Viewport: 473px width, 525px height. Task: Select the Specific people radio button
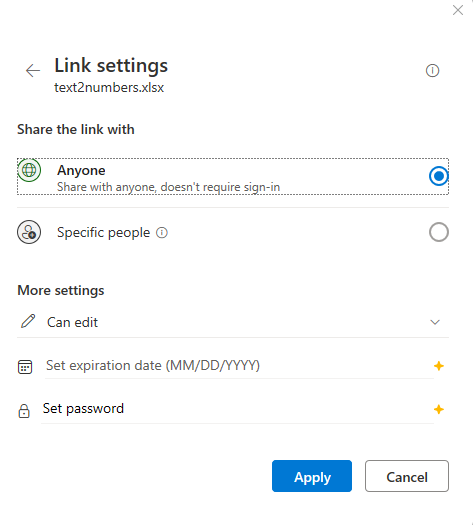click(439, 232)
